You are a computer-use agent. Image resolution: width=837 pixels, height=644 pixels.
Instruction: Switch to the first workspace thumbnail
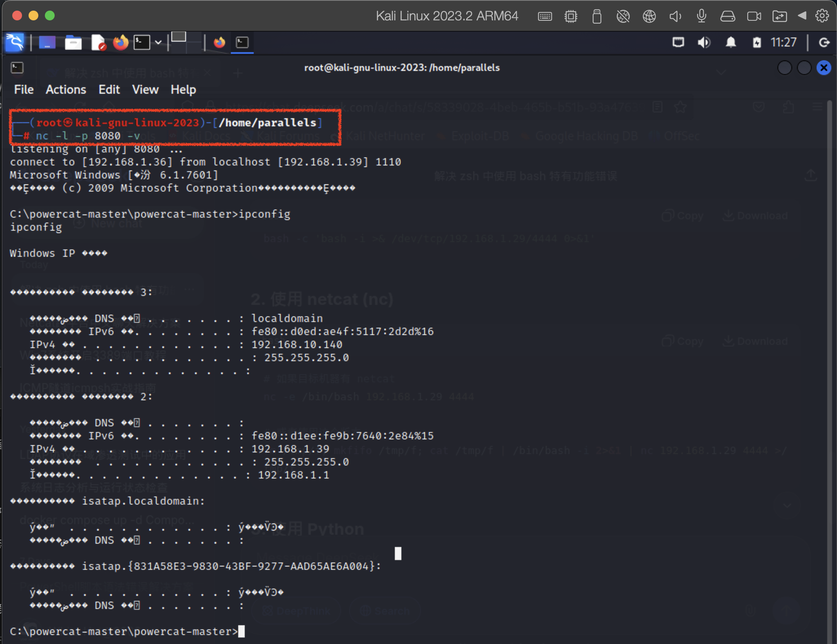tap(179, 37)
